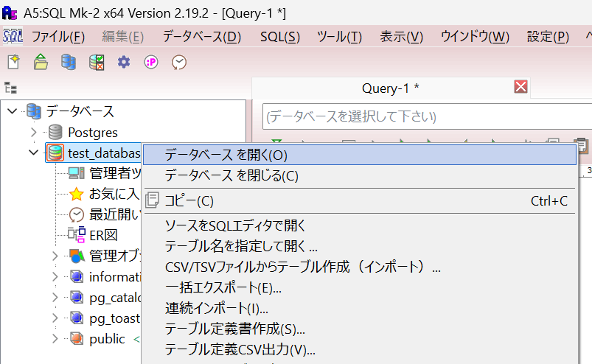
Task: Choose テーブル定義書作成(S)...
Action: pyautogui.click(x=360, y=329)
